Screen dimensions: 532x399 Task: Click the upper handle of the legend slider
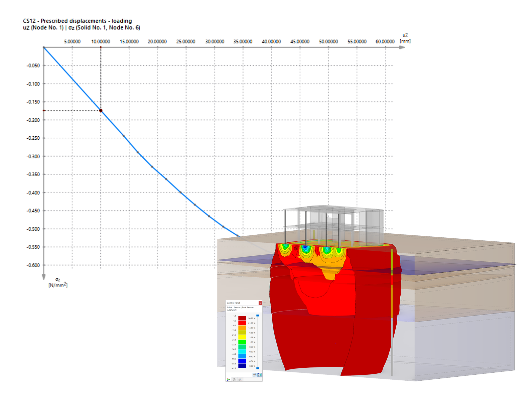(258, 316)
